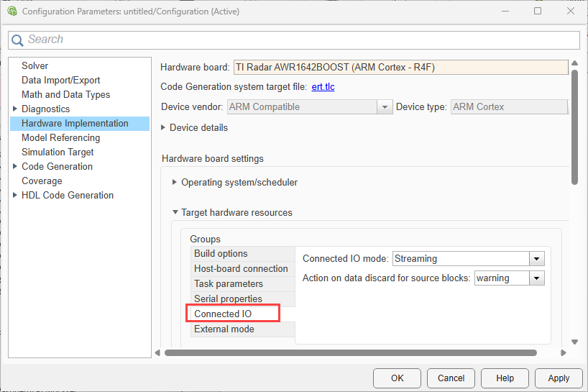The image size is (588, 392).
Task: Select the Diagnostics category
Action: pos(46,109)
